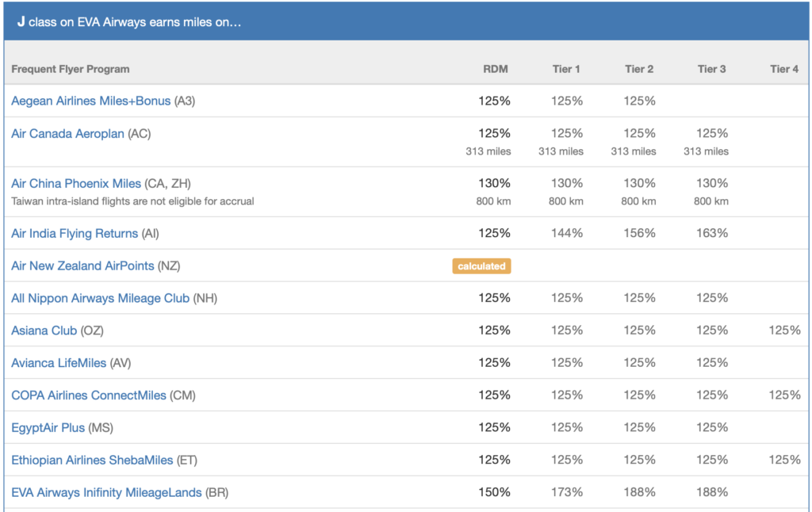Select All Nippon Airways Tier 3 125% value

point(711,298)
